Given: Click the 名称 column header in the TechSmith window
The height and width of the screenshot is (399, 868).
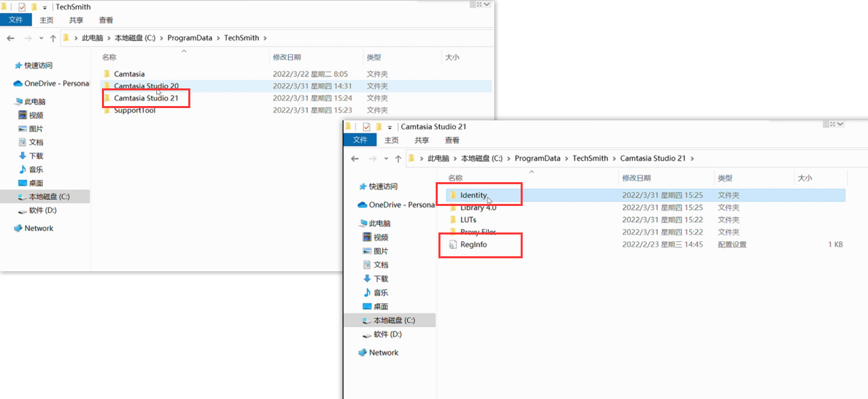Looking at the screenshot, I should [x=109, y=58].
